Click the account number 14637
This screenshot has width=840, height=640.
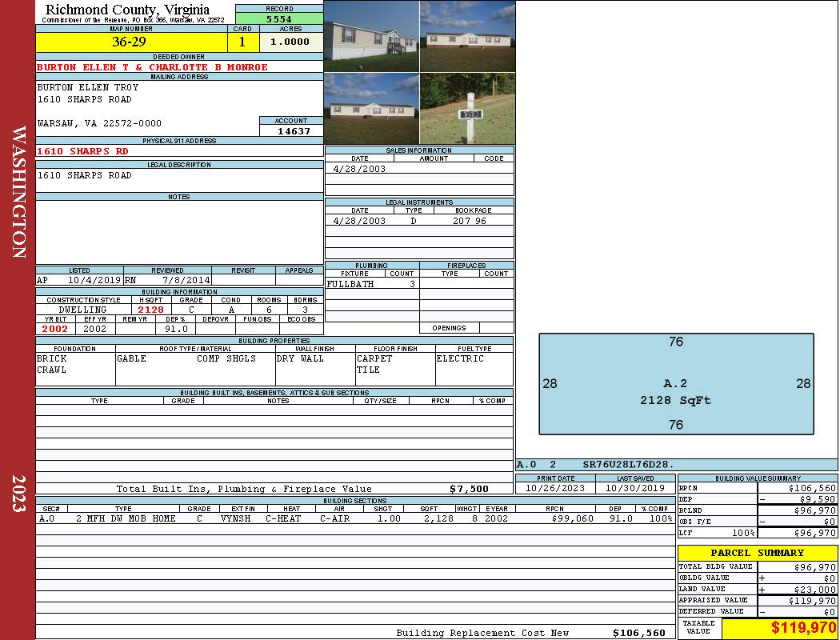[x=291, y=131]
